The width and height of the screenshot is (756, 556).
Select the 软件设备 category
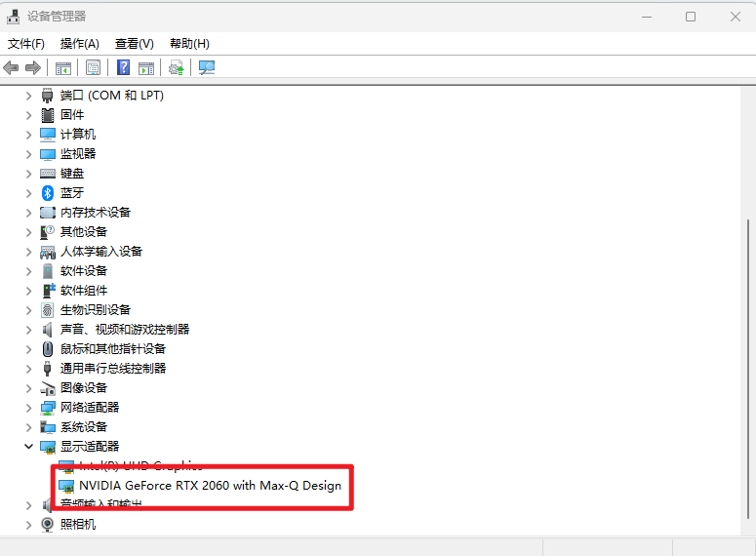click(x=84, y=271)
